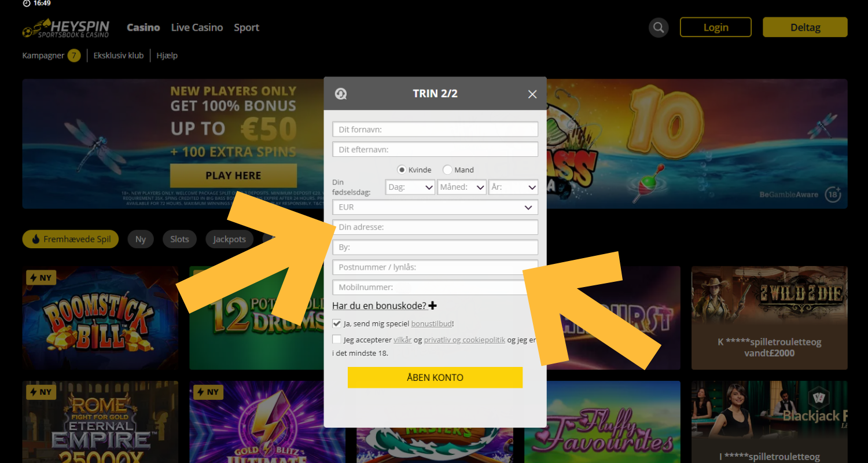
Task: Click the Kampagner badge showing 7
Action: point(74,56)
